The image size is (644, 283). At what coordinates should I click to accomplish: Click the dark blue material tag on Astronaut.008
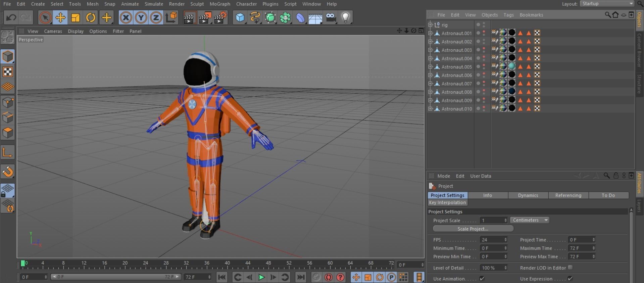click(x=512, y=91)
